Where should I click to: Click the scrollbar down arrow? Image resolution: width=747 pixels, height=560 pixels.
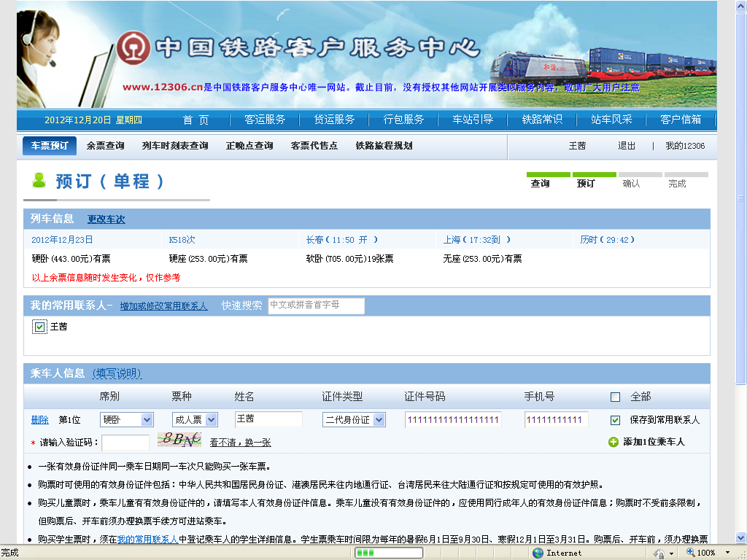[741, 538]
